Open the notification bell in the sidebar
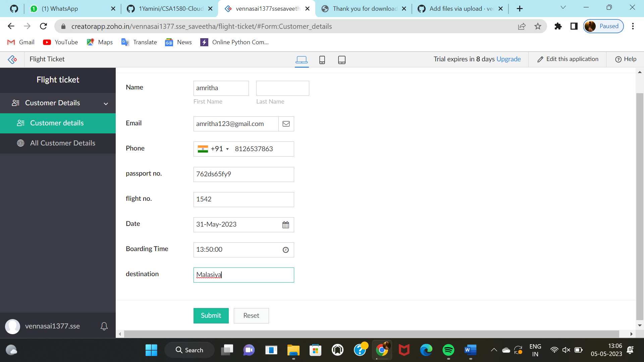The width and height of the screenshot is (644, 362). 104,326
